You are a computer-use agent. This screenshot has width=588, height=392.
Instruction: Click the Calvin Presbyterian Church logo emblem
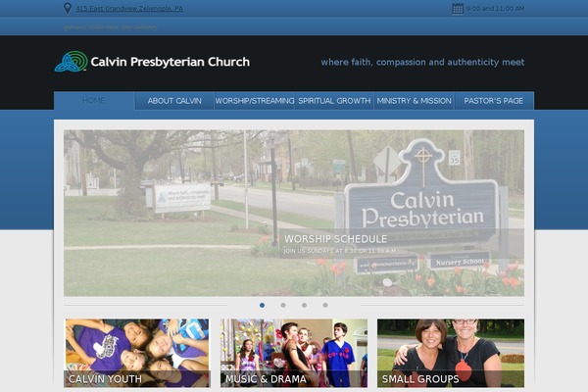[72, 61]
